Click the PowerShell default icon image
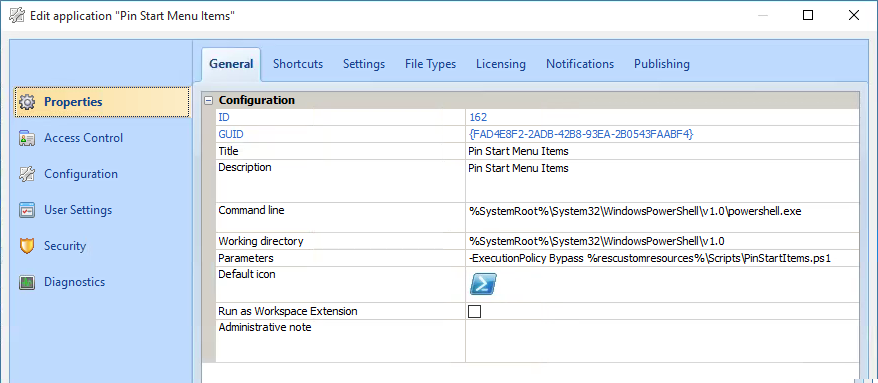 483,284
